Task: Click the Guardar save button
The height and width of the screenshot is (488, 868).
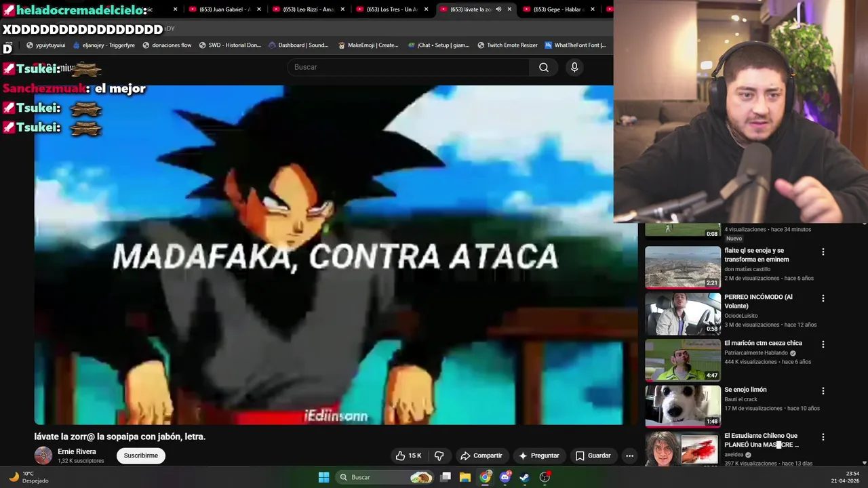Action: 593,455
